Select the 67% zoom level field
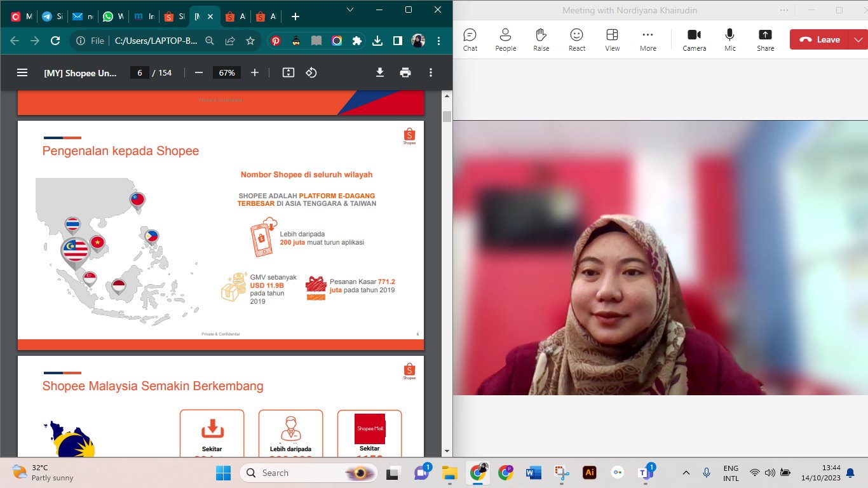The image size is (868, 488). pyautogui.click(x=227, y=72)
